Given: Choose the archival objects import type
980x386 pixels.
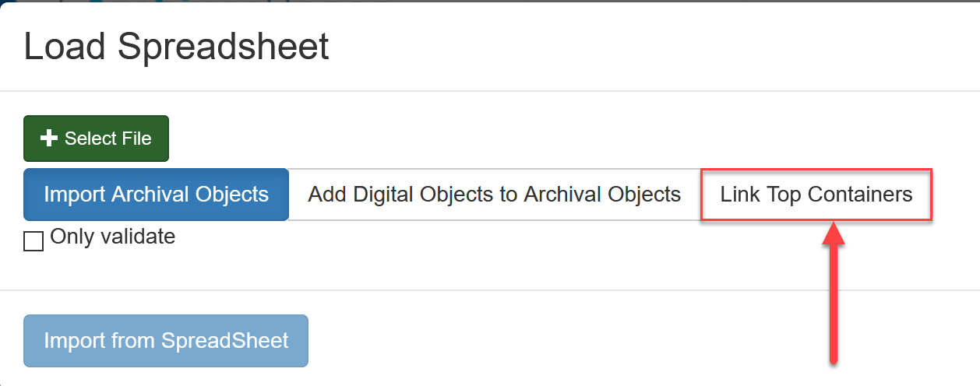Looking at the screenshot, I should (156, 195).
